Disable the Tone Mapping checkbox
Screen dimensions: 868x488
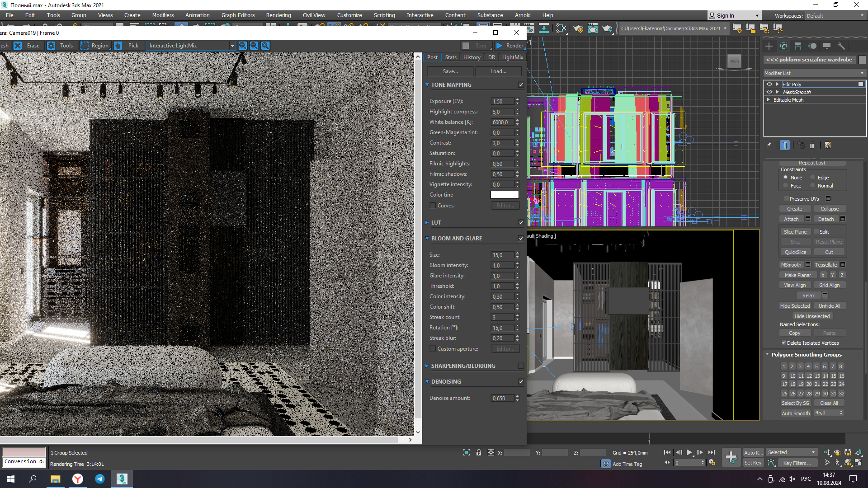point(521,85)
